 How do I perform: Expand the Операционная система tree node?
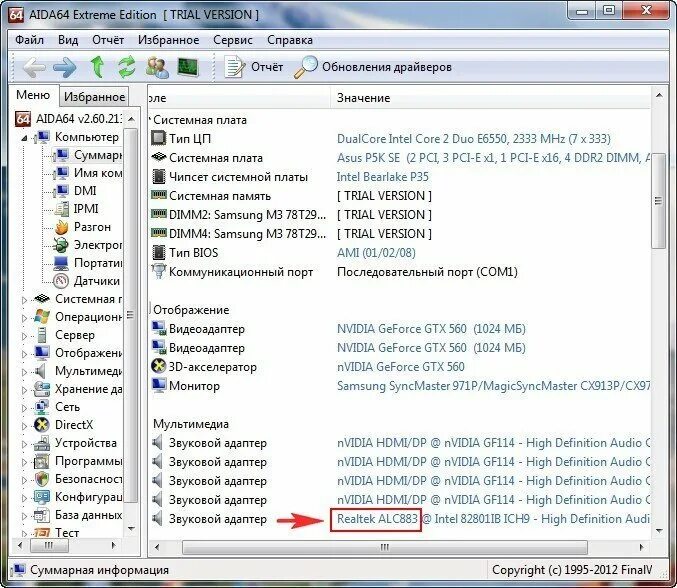pyautogui.click(x=24, y=318)
